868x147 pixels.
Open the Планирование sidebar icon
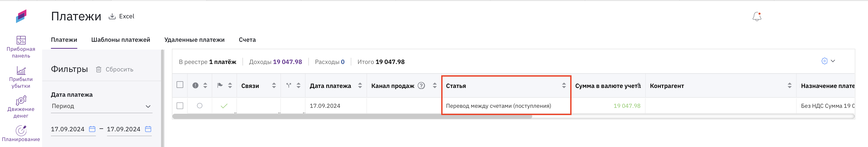[21, 130]
